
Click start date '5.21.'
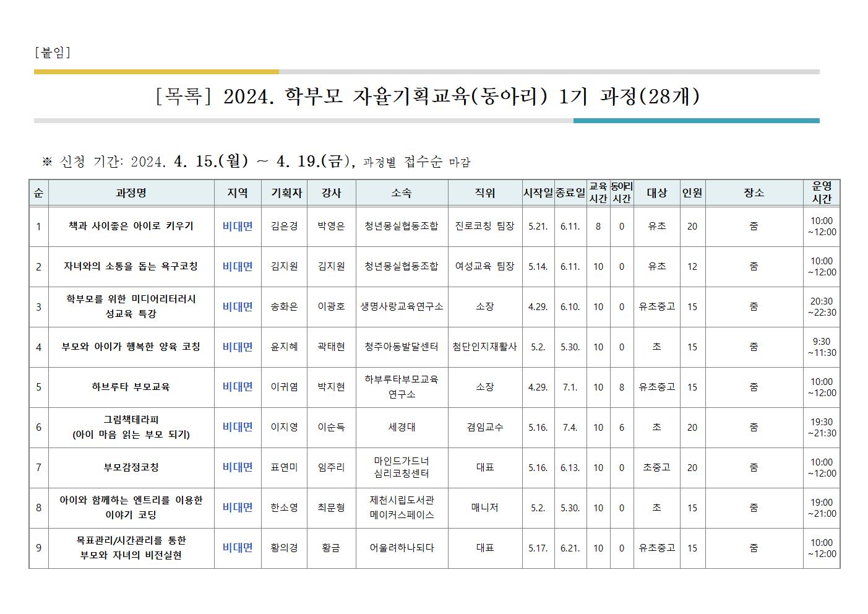tap(538, 227)
